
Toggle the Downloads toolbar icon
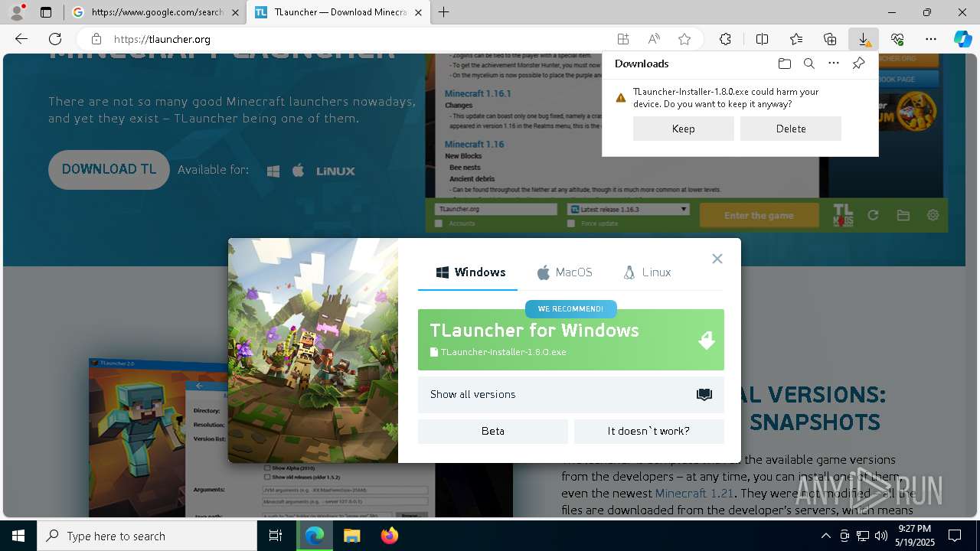point(864,39)
